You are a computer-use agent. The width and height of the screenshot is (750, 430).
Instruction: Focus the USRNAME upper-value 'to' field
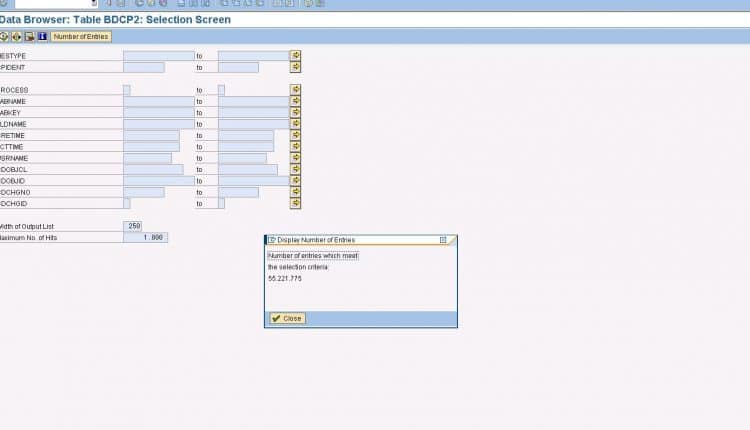(242, 158)
